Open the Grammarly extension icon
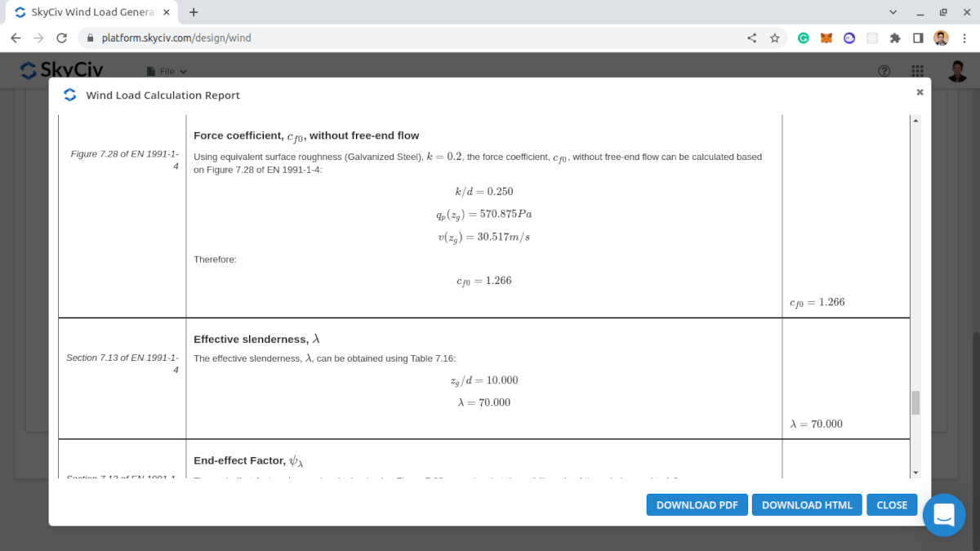Viewport: 980px width, 551px height. [x=804, y=38]
